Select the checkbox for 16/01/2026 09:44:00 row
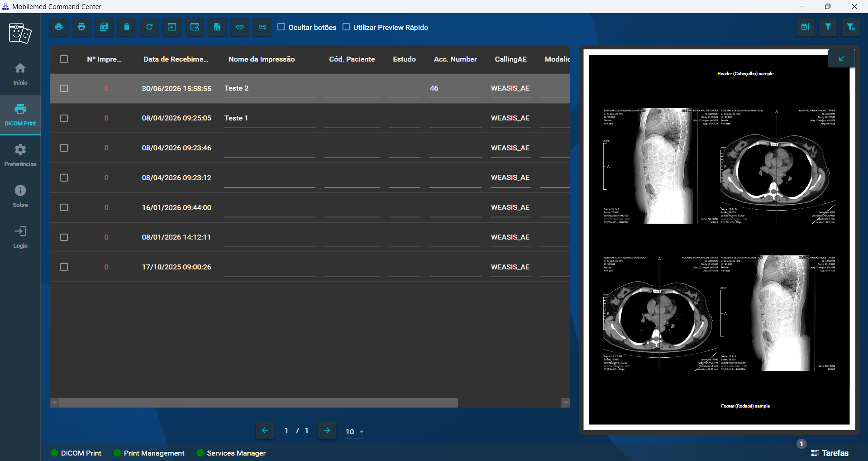This screenshot has width=868, height=461. pyautogui.click(x=64, y=207)
